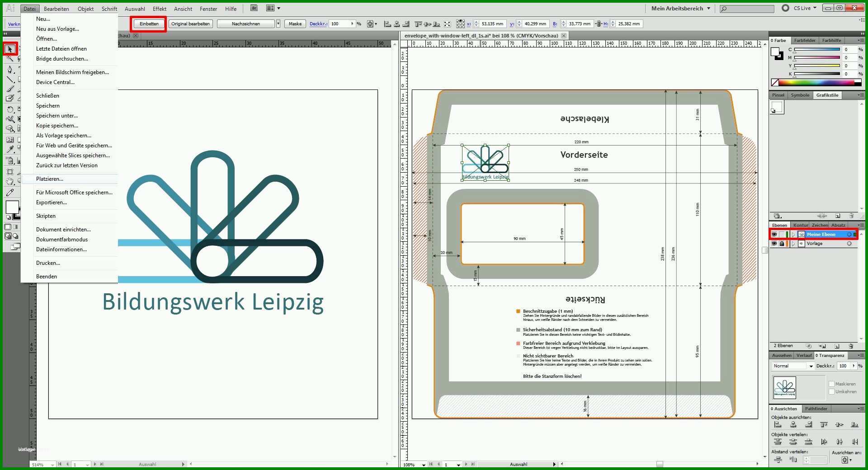Switch to the Pathfinder tab
The width and height of the screenshot is (868, 470).
tap(816, 409)
